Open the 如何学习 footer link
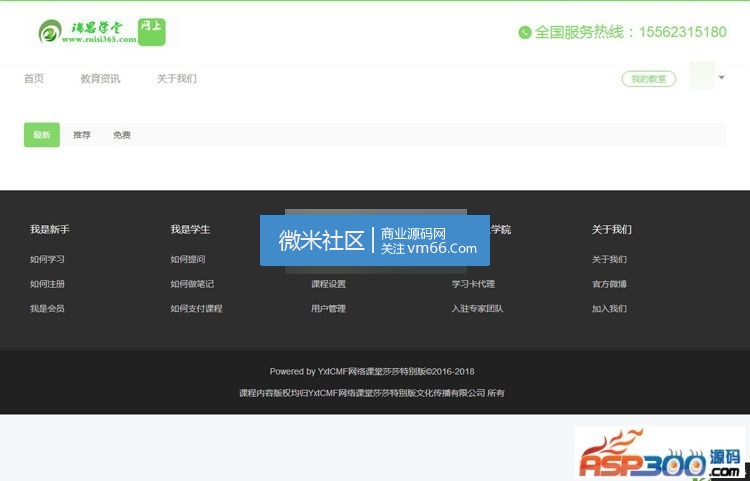750x481 pixels. pyautogui.click(x=47, y=259)
